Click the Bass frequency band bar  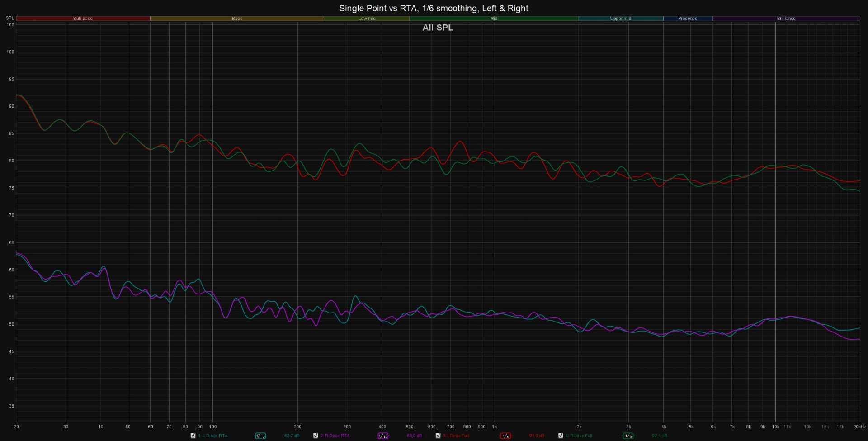pyautogui.click(x=237, y=19)
